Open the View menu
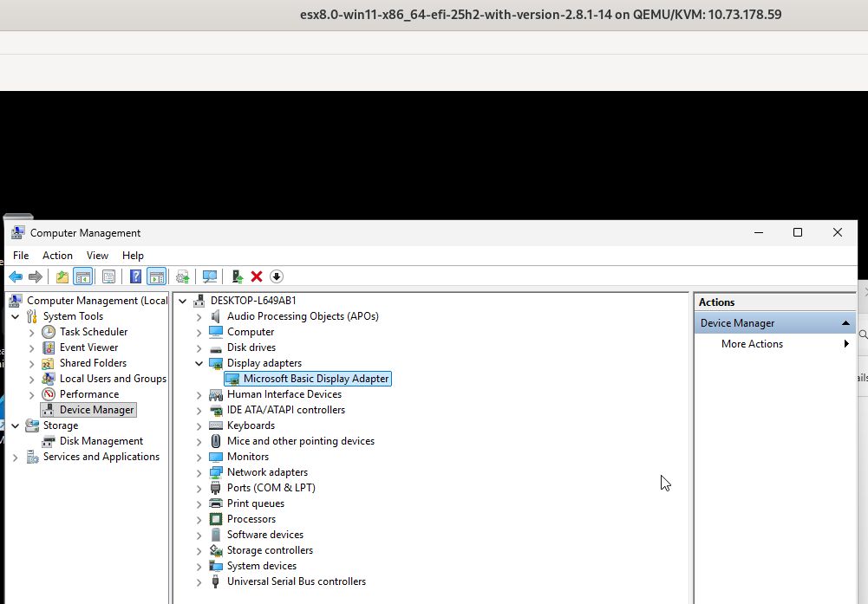The width and height of the screenshot is (868, 604). click(97, 256)
